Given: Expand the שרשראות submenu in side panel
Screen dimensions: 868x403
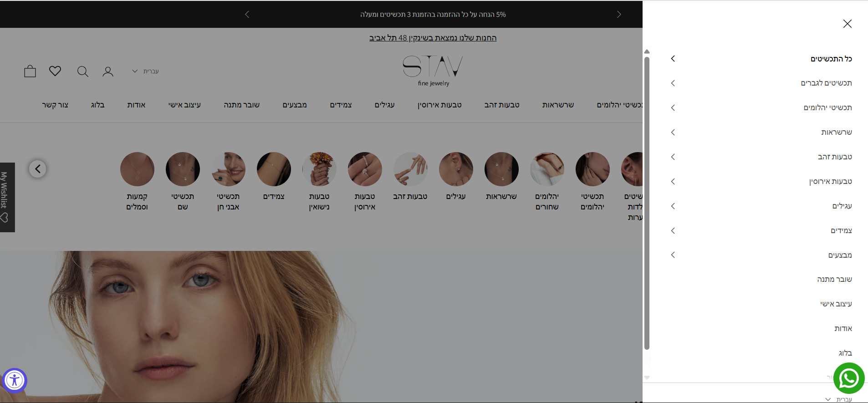Looking at the screenshot, I should (x=673, y=133).
